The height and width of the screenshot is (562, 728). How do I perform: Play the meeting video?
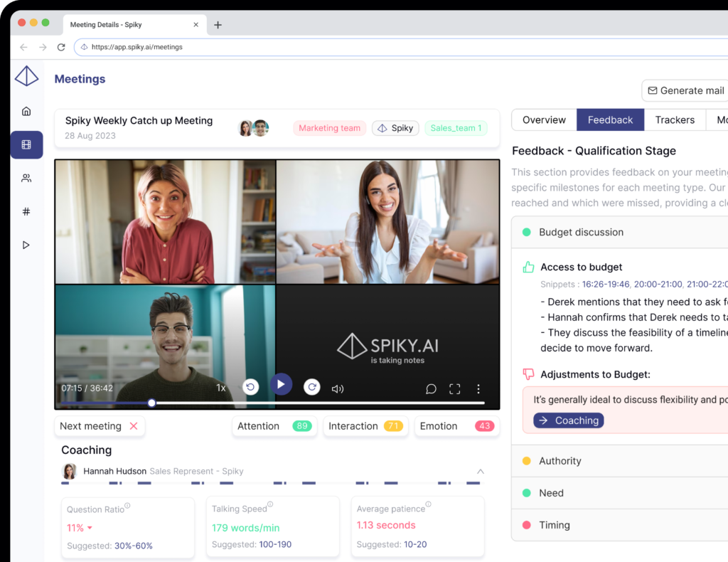pos(281,384)
